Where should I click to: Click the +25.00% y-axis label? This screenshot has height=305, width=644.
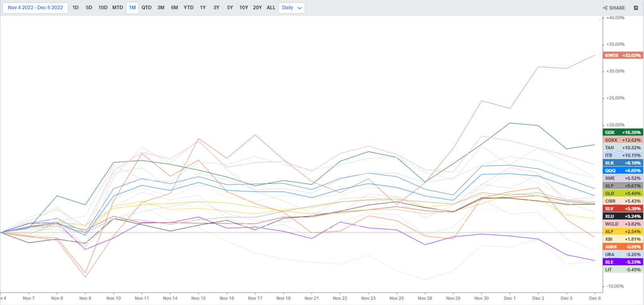coord(615,98)
